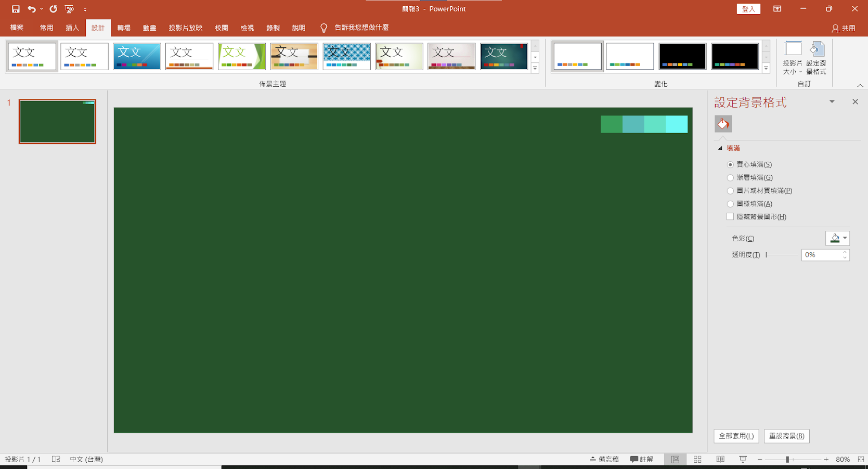This screenshot has width=868, height=469.
Task: Select the dark teal theme thumbnail
Action: tap(504, 56)
